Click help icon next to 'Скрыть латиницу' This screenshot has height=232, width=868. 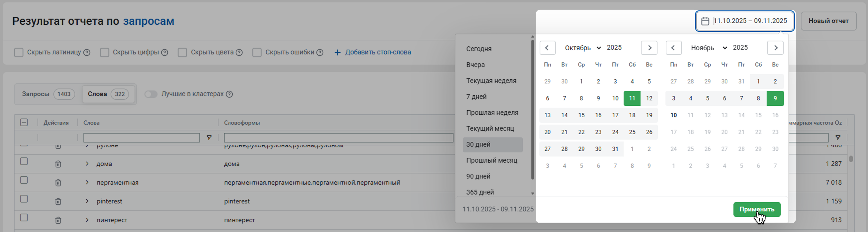point(87,52)
